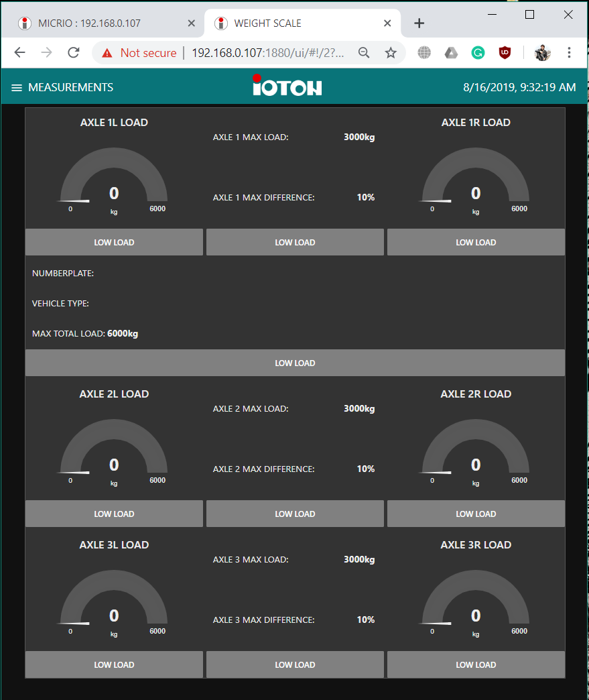Click the AXLE 1 MAX DIFFERENCE: label

click(x=264, y=197)
